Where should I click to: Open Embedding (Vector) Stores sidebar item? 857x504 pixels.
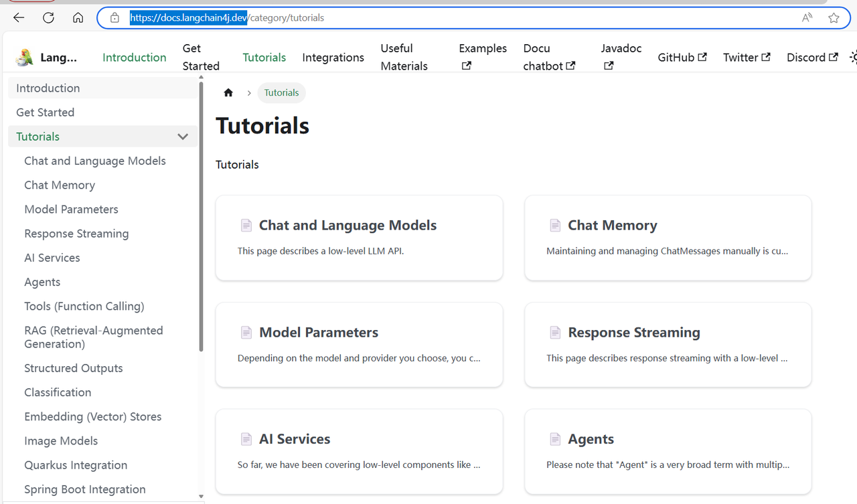click(x=93, y=416)
